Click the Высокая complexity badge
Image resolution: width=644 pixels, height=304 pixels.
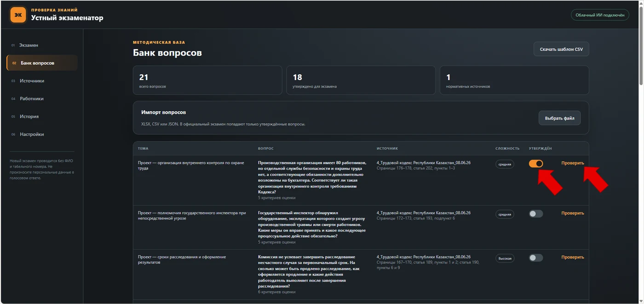[x=505, y=258]
